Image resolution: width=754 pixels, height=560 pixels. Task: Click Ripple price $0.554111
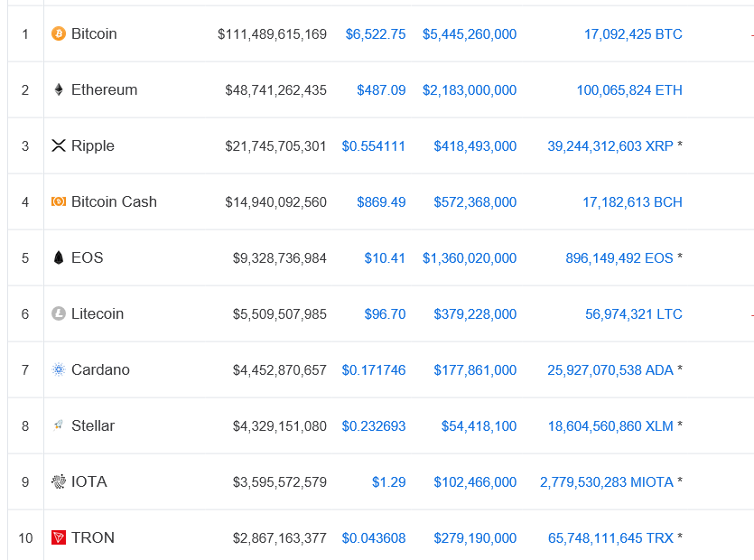[373, 146]
